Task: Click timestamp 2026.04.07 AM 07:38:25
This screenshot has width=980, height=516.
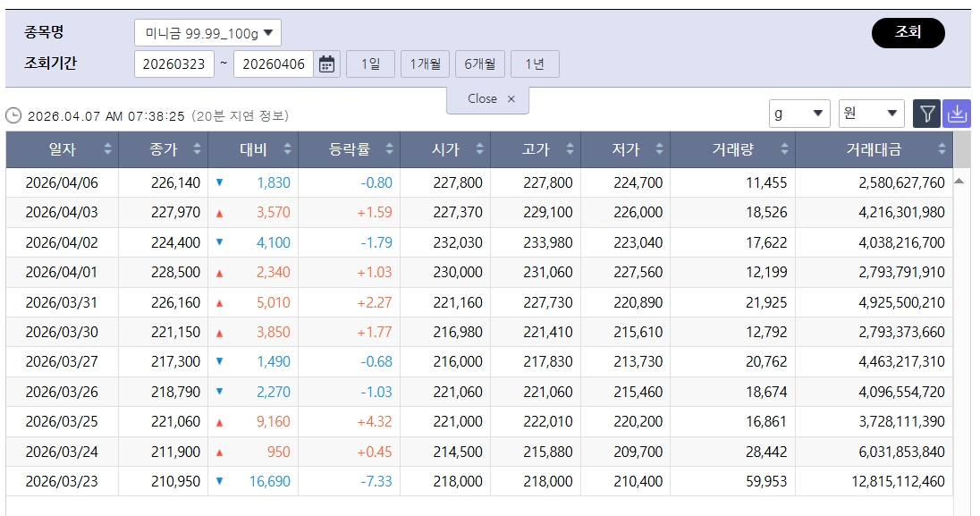Action: pyautogui.click(x=106, y=116)
